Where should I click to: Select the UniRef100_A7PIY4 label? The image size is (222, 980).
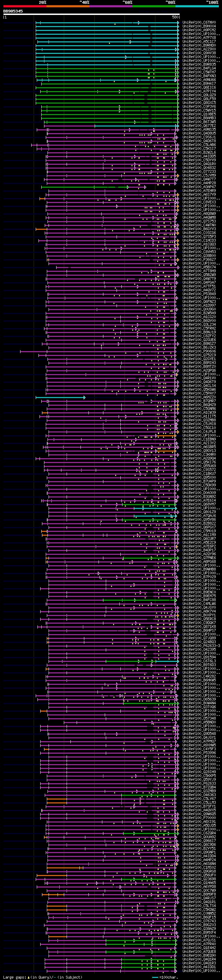point(199,91)
